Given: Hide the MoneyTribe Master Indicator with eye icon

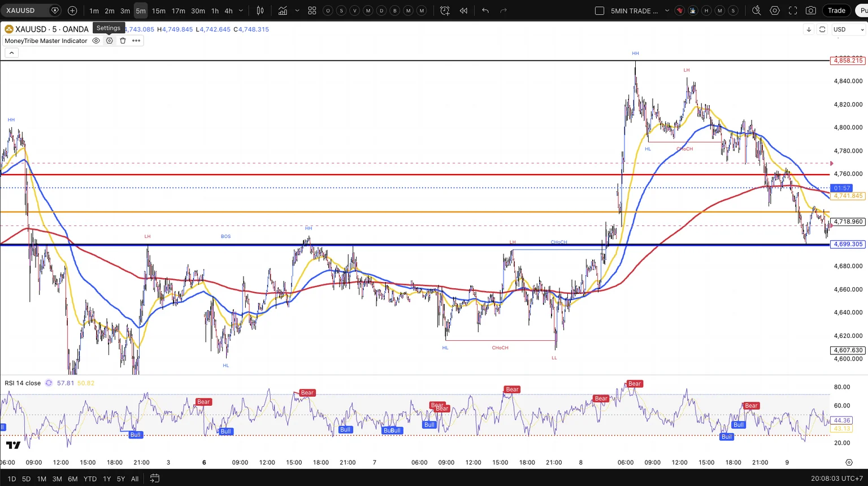Looking at the screenshot, I should click(x=96, y=41).
